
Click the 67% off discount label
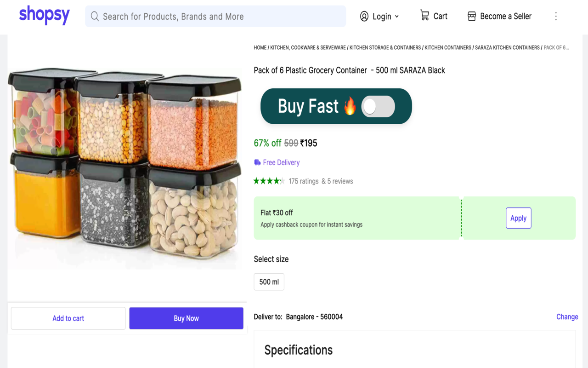click(x=268, y=143)
